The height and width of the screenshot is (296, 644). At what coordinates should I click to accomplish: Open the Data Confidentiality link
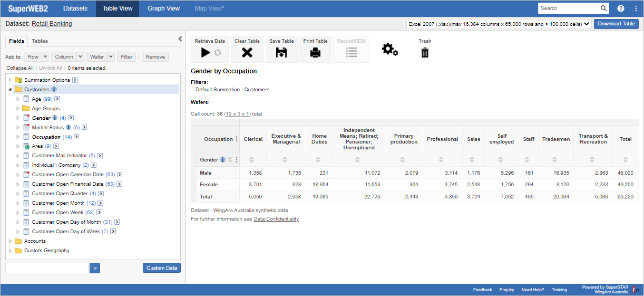[276, 219]
